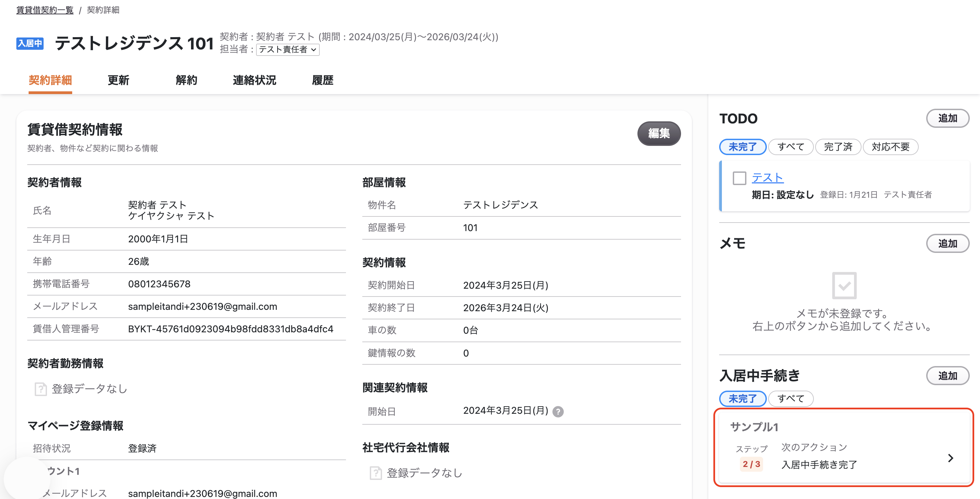Click sampleitandi+230619@gmail.com in 契約者情報
Viewport: 980px width, 499px height.
(x=202, y=306)
